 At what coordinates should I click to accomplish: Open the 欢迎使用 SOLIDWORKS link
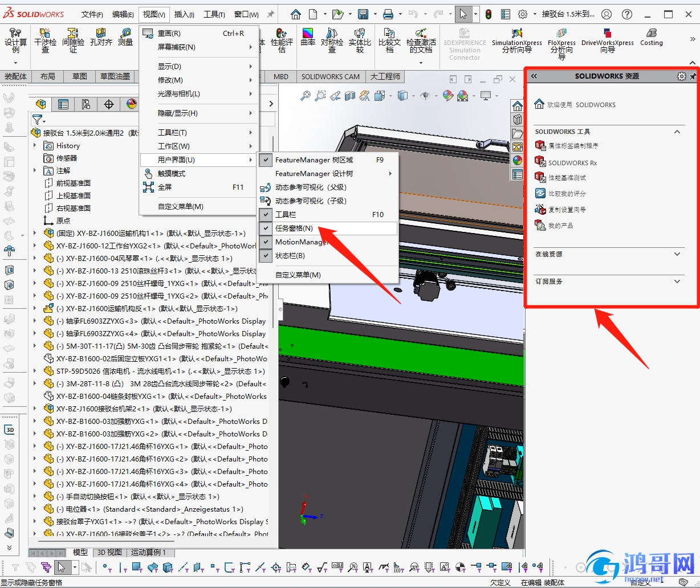(x=581, y=105)
